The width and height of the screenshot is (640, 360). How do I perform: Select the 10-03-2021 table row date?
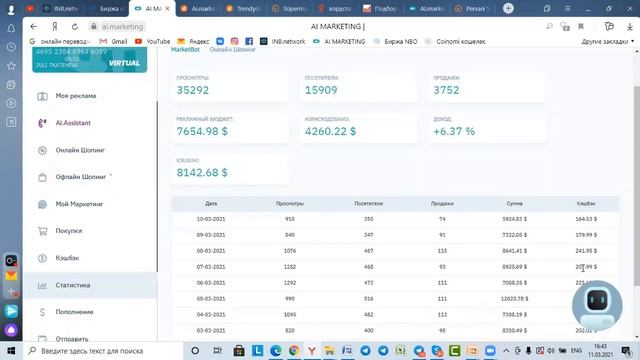[x=211, y=219]
